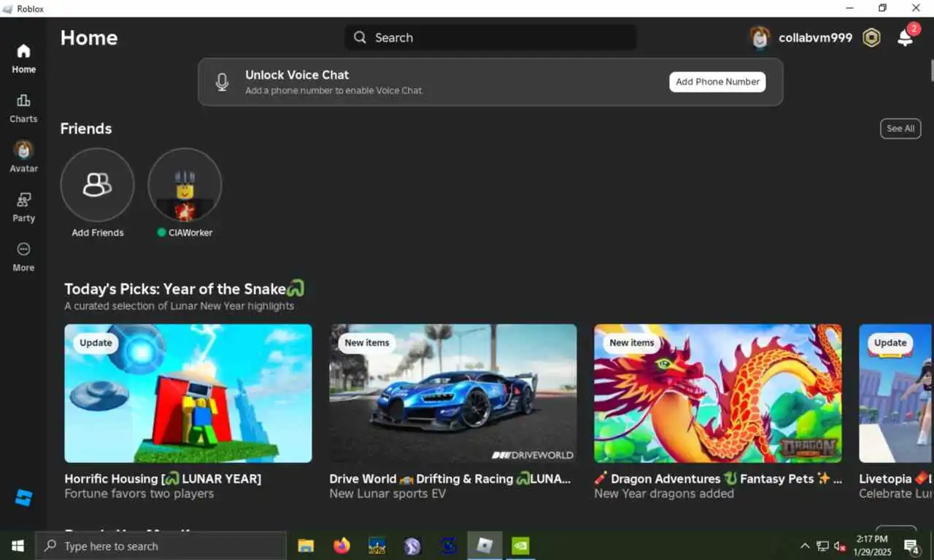Click the Today's Picks: Year of the Snake heading

pos(184,289)
